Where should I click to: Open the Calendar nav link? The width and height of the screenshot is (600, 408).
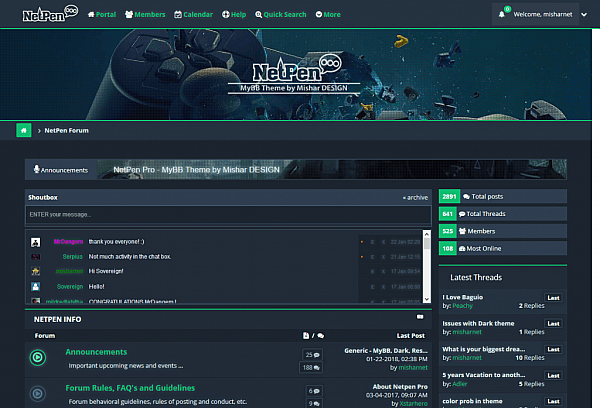[193, 15]
